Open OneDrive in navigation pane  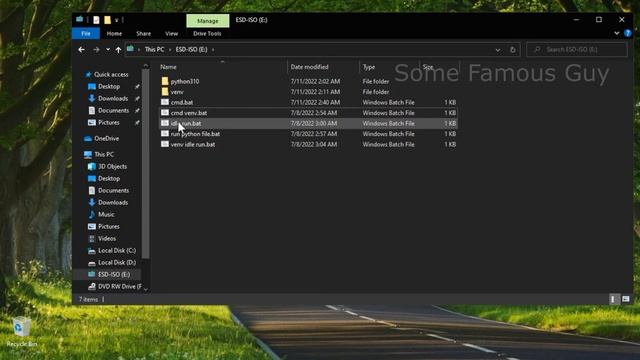tap(106, 138)
